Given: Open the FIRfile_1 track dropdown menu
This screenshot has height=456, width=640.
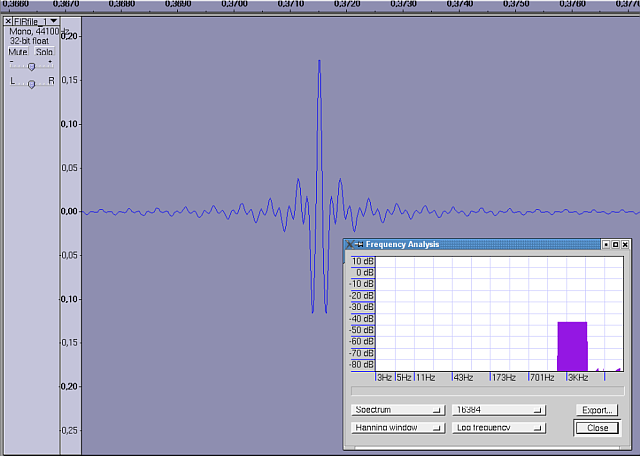Looking at the screenshot, I should click(53, 21).
